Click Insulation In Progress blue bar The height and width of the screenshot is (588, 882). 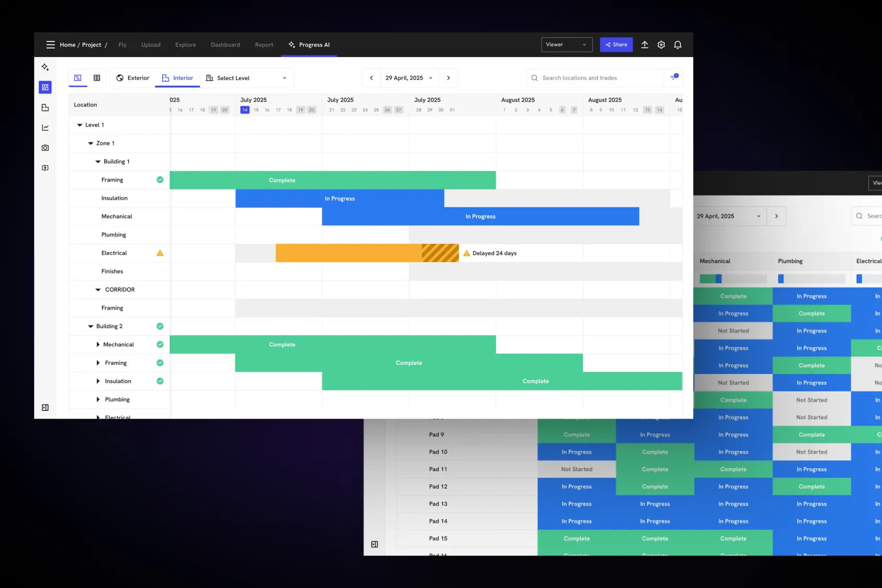pyautogui.click(x=340, y=198)
